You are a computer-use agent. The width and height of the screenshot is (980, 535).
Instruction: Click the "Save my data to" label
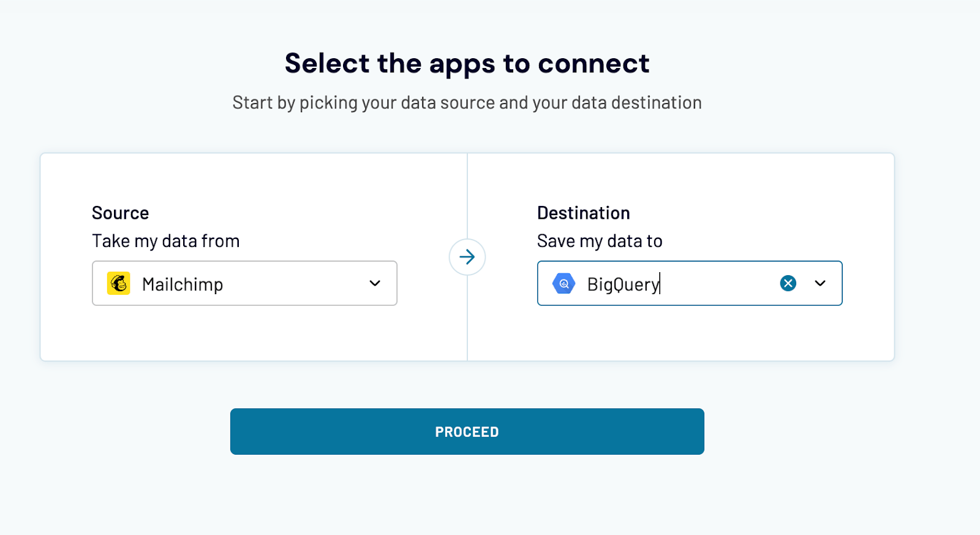pyautogui.click(x=600, y=241)
